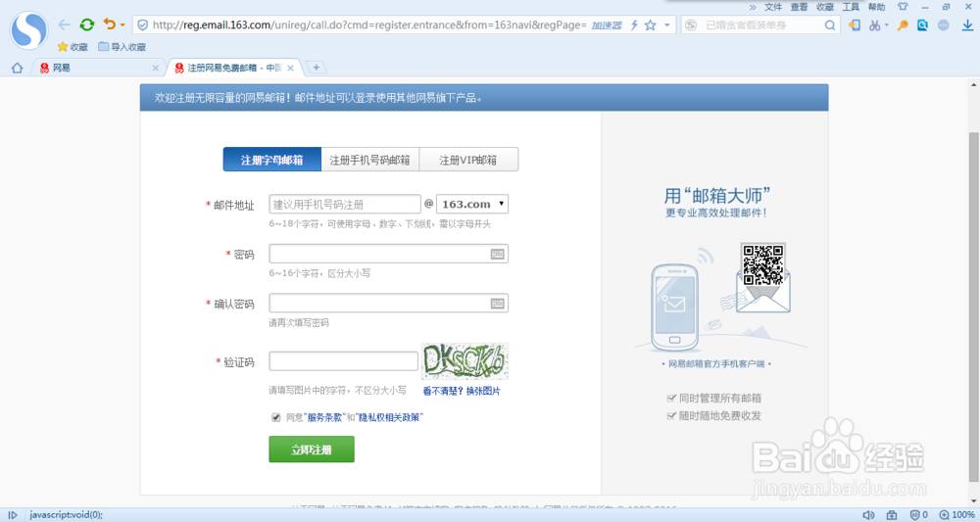Refresh the page with green reload icon
The height and width of the screenshot is (522, 980).
[x=87, y=25]
